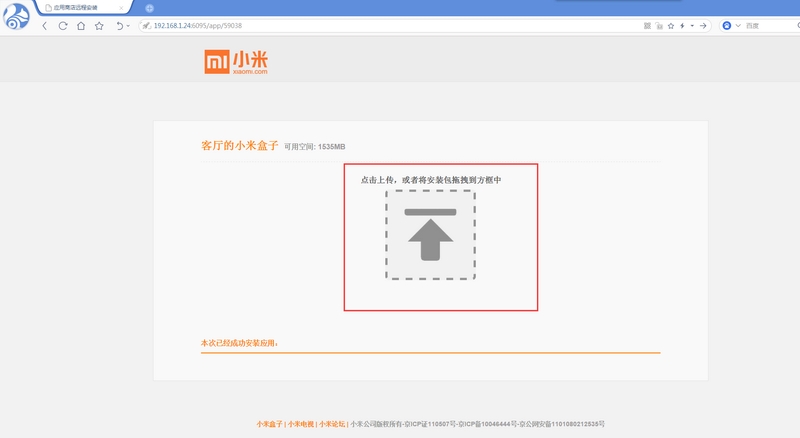The height and width of the screenshot is (438, 800).
Task: Open the 小米盒子 footer link
Action: click(x=269, y=424)
